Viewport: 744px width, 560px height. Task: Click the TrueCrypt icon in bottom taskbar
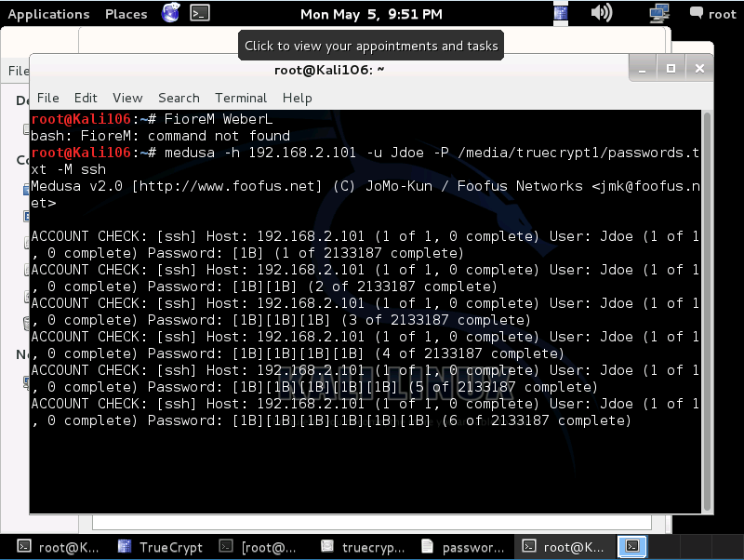125,546
